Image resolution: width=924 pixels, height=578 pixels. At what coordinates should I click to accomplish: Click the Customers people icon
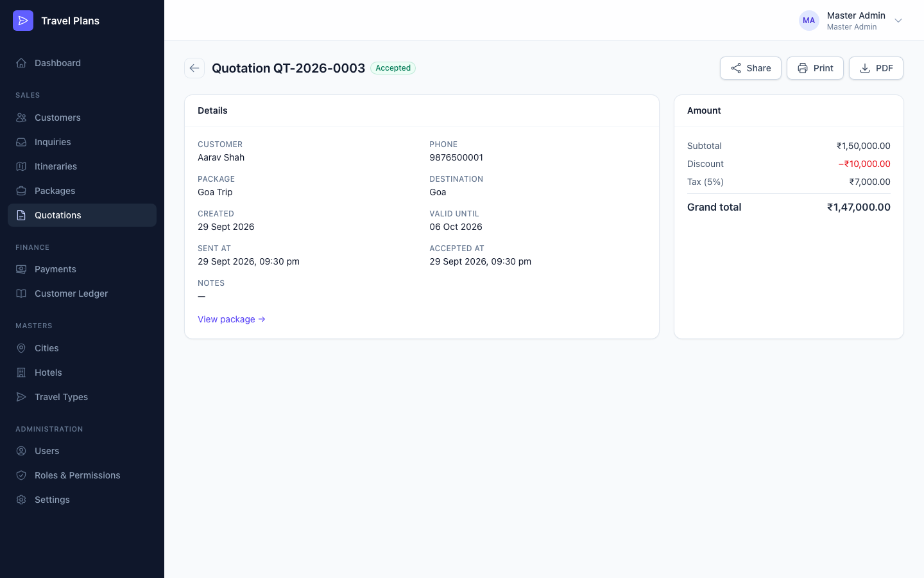click(x=21, y=118)
